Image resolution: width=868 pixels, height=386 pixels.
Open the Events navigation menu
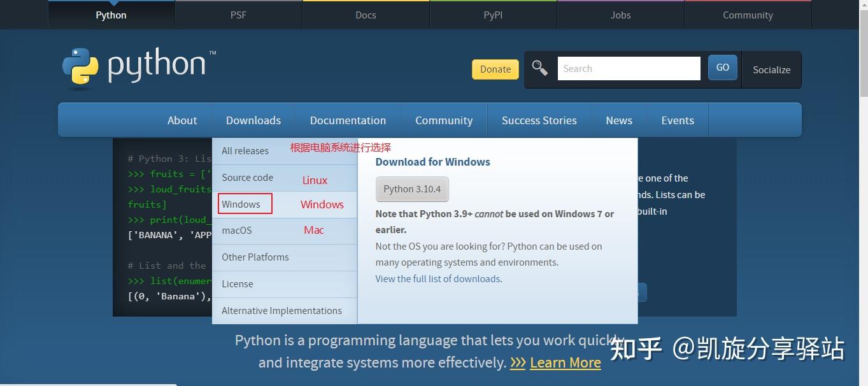[x=678, y=120]
